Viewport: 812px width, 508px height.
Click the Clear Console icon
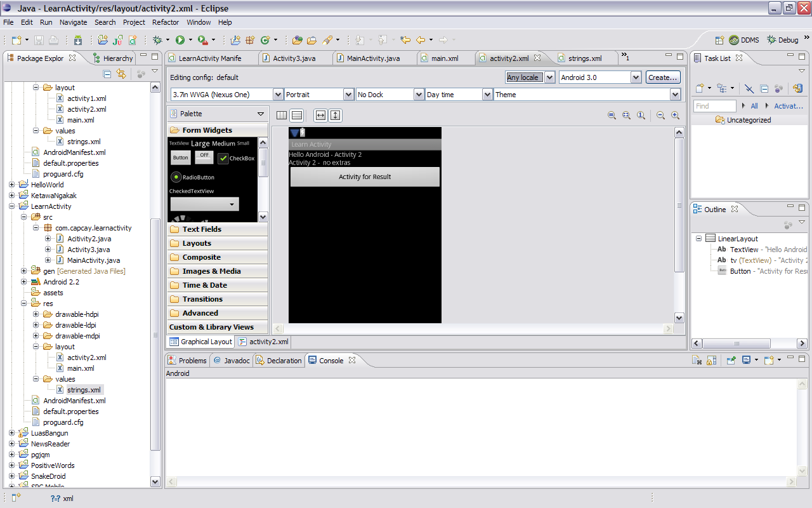pyautogui.click(x=696, y=360)
